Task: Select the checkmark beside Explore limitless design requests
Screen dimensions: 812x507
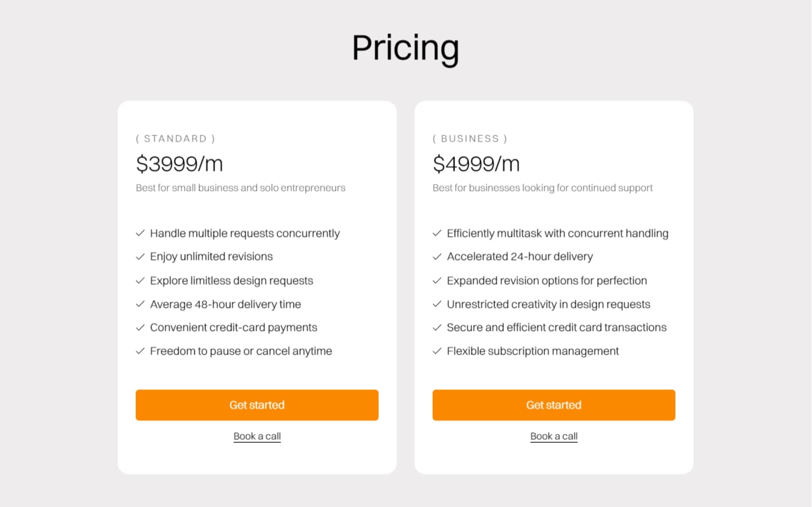Action: (x=140, y=280)
